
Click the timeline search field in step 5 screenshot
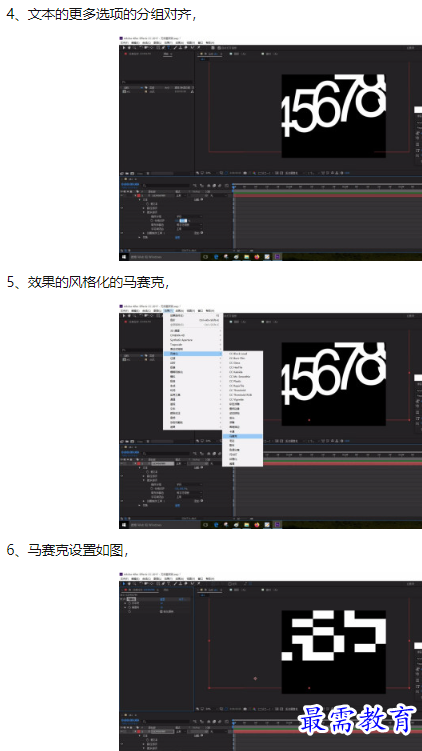[x=167, y=454]
